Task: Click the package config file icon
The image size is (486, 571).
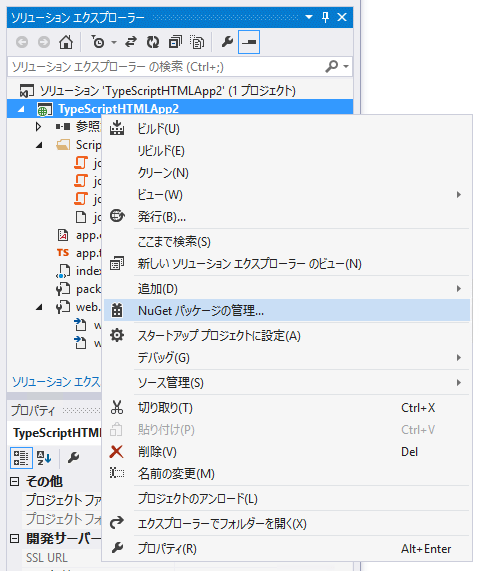Action: (x=63, y=289)
